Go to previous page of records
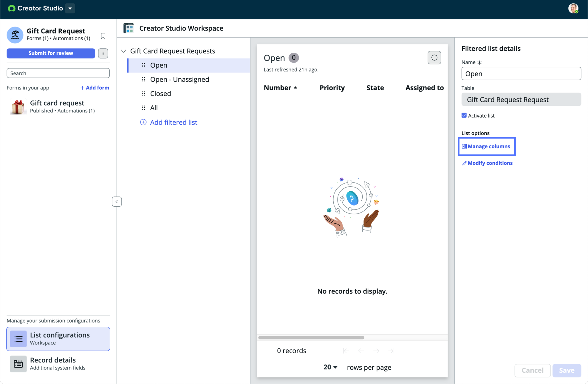Screen dimensions: 588x384 pos(361,351)
